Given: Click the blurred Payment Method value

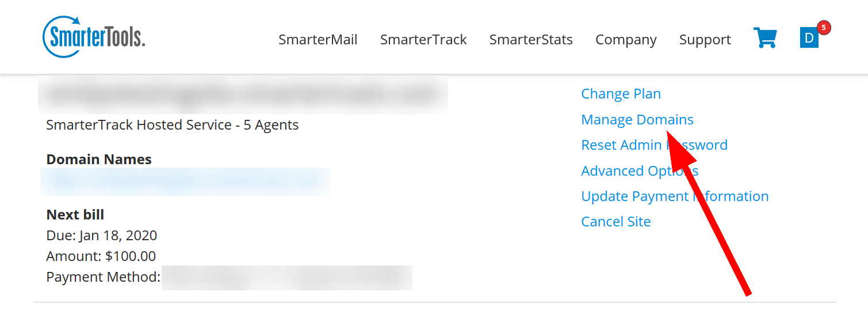Looking at the screenshot, I should [x=286, y=278].
